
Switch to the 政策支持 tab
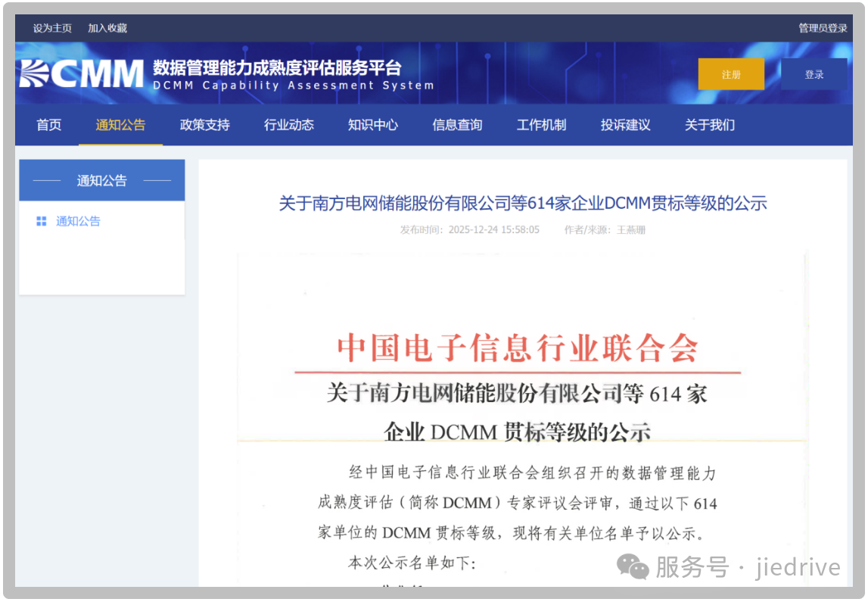(204, 125)
